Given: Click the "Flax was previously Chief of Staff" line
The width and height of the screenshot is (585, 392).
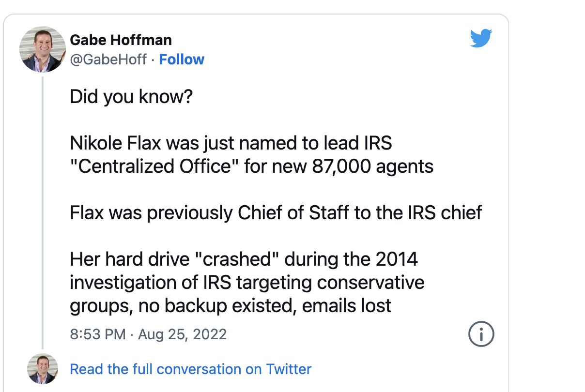Looking at the screenshot, I should [276, 213].
